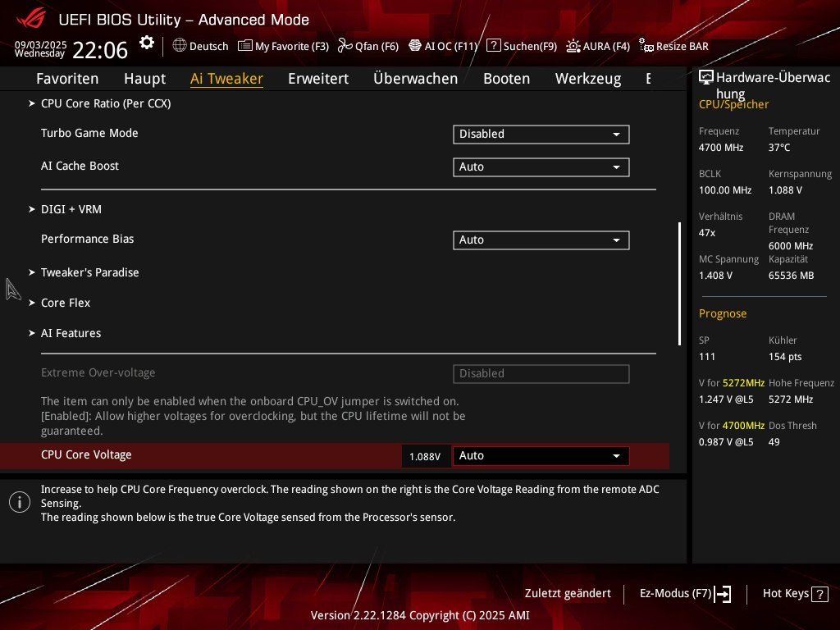Switch to Haupt tab

(x=144, y=78)
